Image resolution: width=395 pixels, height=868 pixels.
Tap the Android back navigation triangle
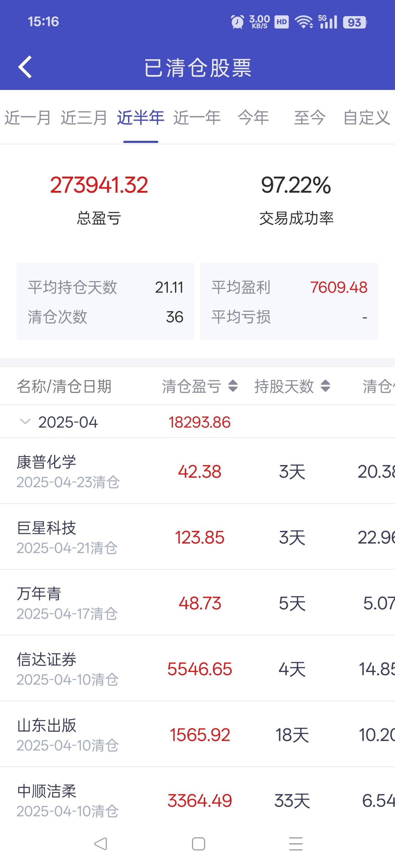tap(101, 844)
